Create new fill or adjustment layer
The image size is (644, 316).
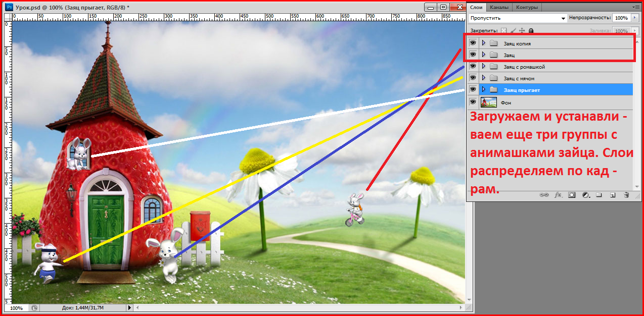[x=586, y=194]
